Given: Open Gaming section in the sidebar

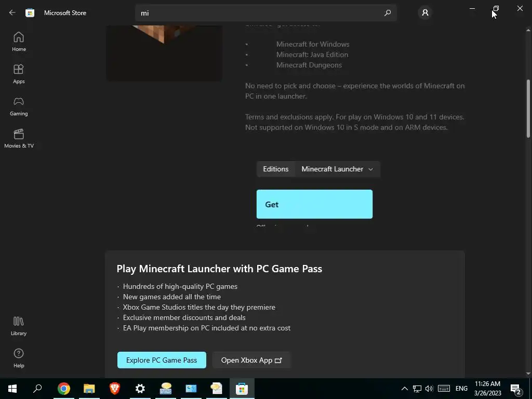Looking at the screenshot, I should tap(19, 106).
